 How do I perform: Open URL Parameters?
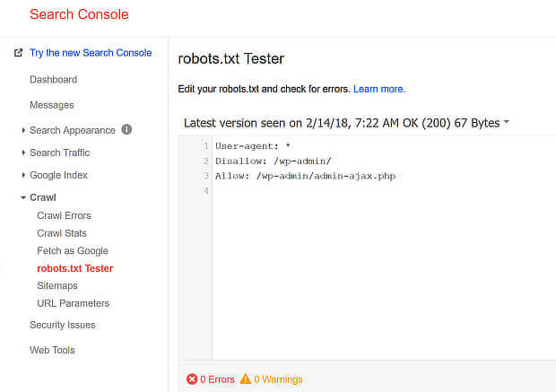click(73, 303)
